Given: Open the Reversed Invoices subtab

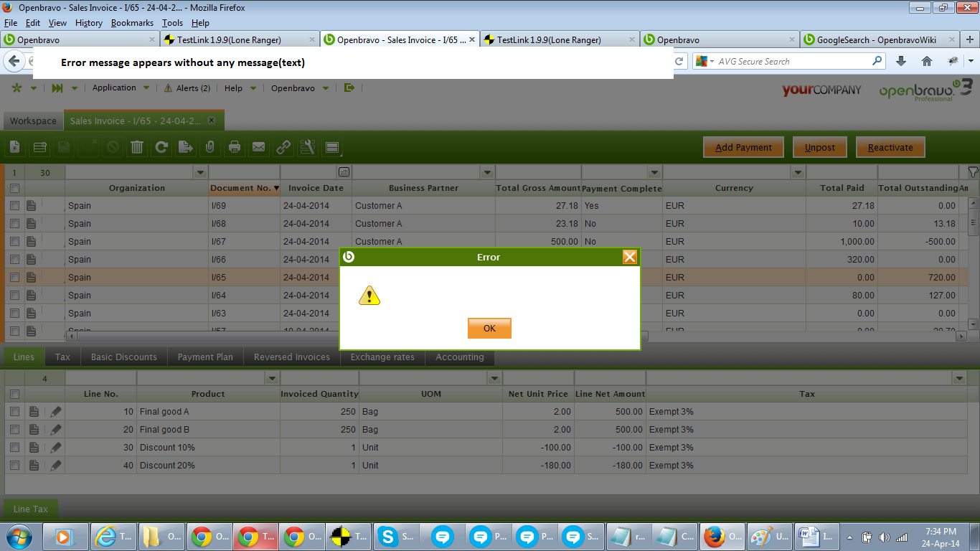Looking at the screenshot, I should click(x=292, y=357).
